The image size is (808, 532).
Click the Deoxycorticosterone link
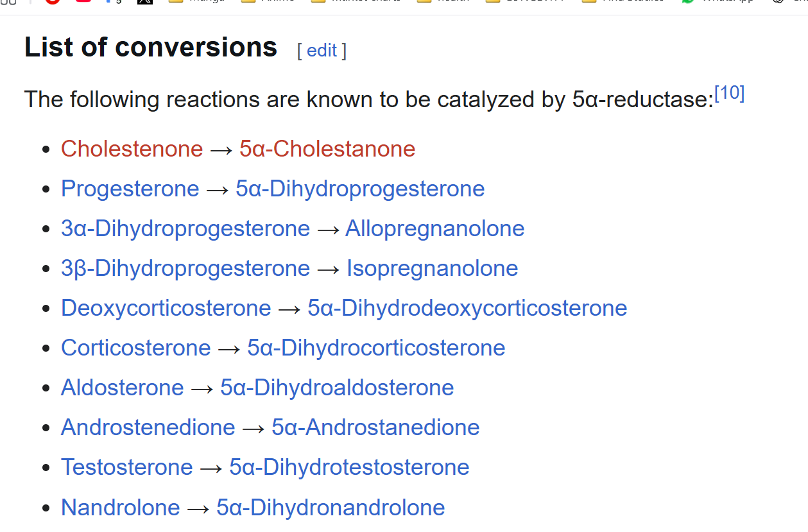point(166,308)
